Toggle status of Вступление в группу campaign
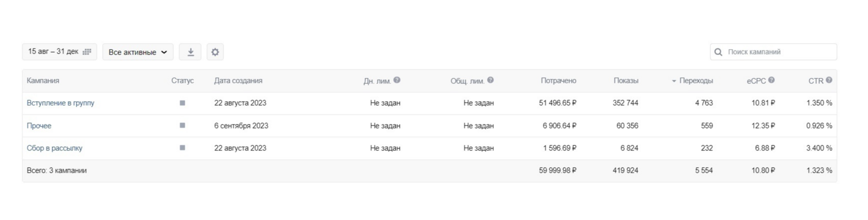The height and width of the screenshot is (220, 868). coord(182,103)
